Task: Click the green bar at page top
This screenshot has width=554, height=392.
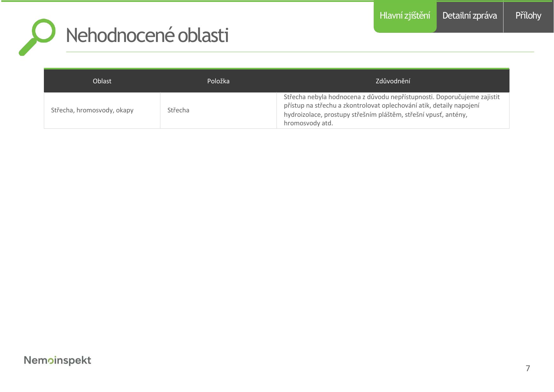Action: pyautogui.click(x=187, y=1)
